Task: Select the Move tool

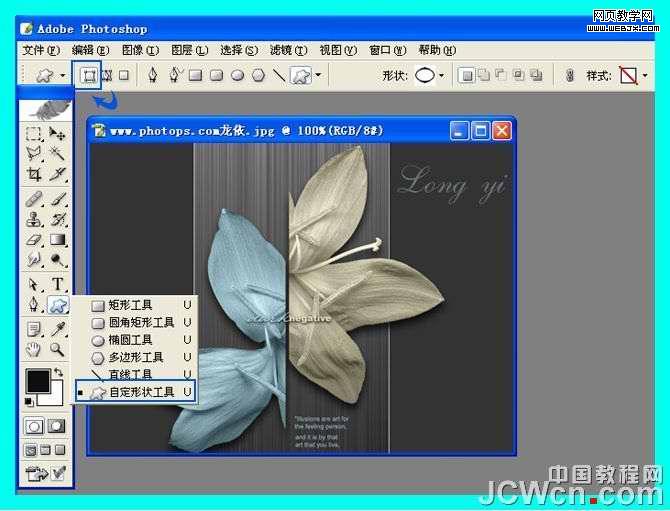Action: [x=57, y=134]
